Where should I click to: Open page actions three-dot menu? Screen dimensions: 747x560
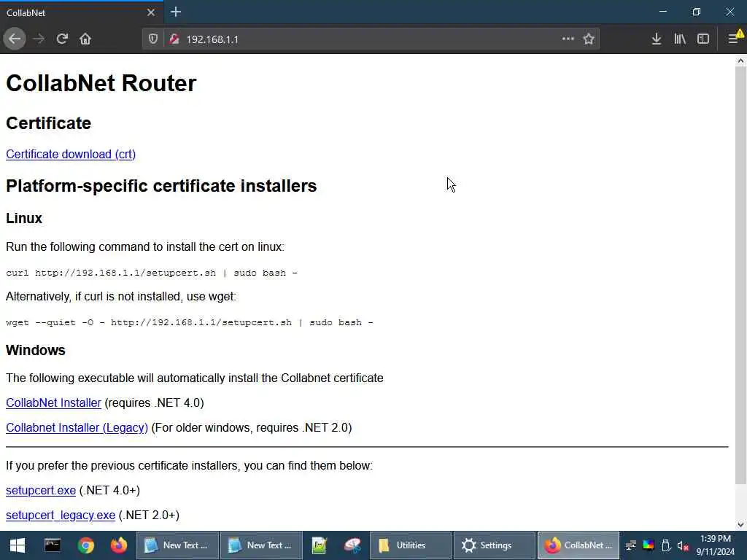click(x=568, y=39)
